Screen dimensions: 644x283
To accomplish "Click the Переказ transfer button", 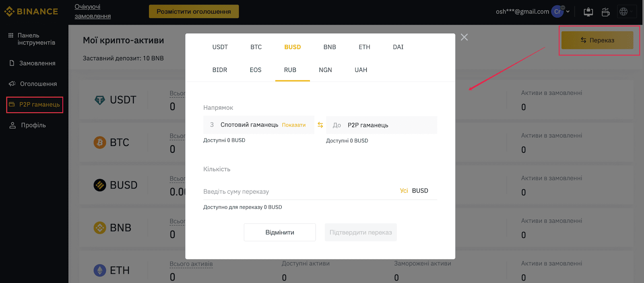I will click(x=597, y=40).
